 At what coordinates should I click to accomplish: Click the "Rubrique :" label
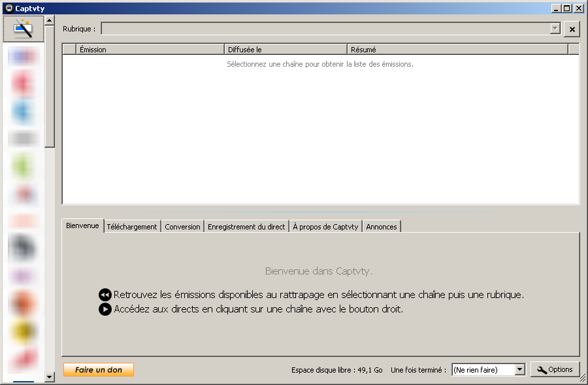[79, 29]
